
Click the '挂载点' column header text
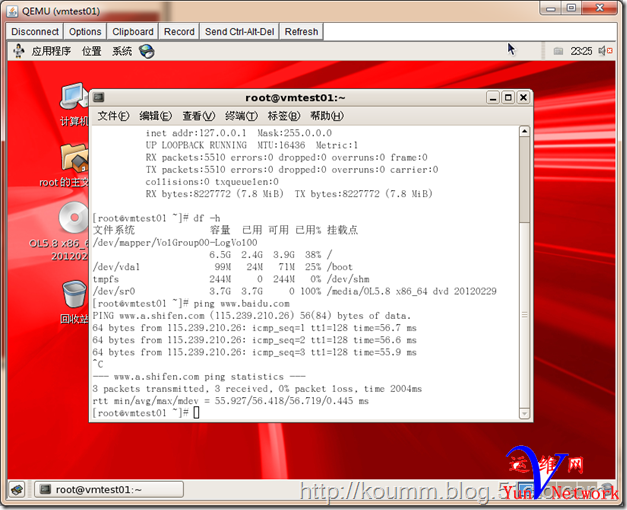(342, 230)
